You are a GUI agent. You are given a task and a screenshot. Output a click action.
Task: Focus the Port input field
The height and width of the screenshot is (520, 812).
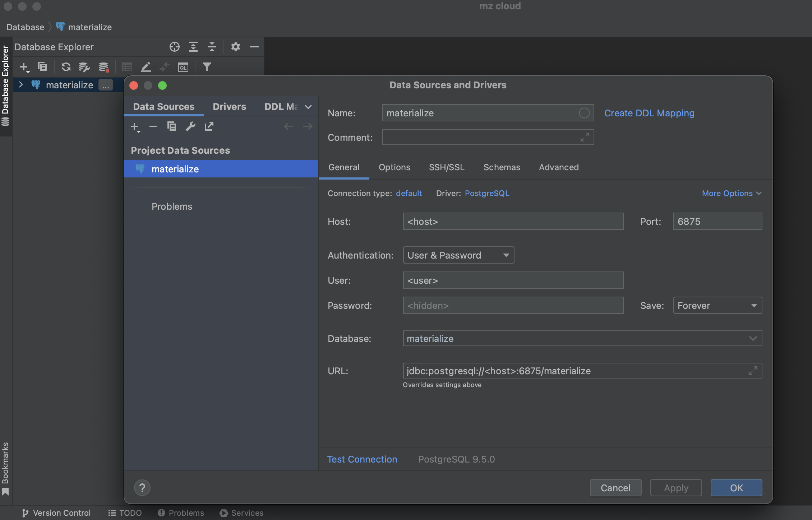click(718, 222)
